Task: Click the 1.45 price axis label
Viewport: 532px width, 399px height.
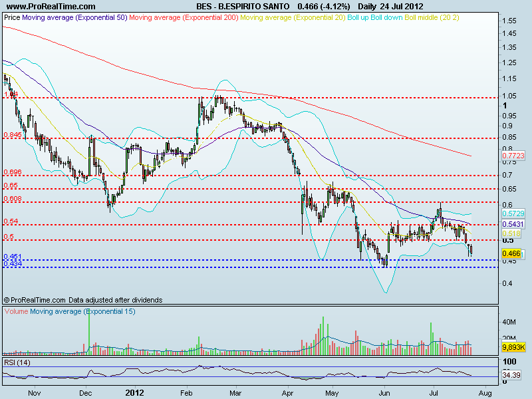Action: click(x=509, y=34)
